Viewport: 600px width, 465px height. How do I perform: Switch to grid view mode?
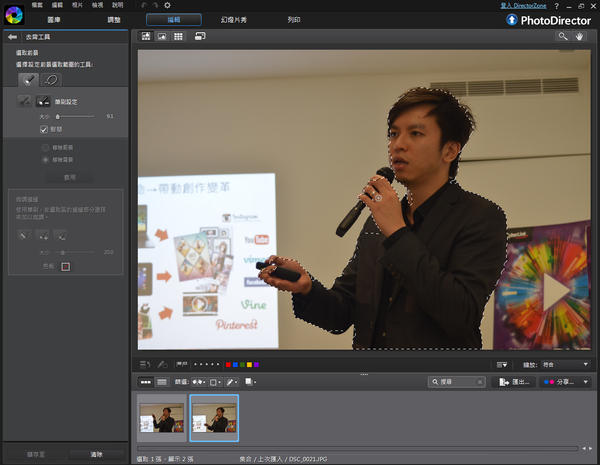click(178, 36)
